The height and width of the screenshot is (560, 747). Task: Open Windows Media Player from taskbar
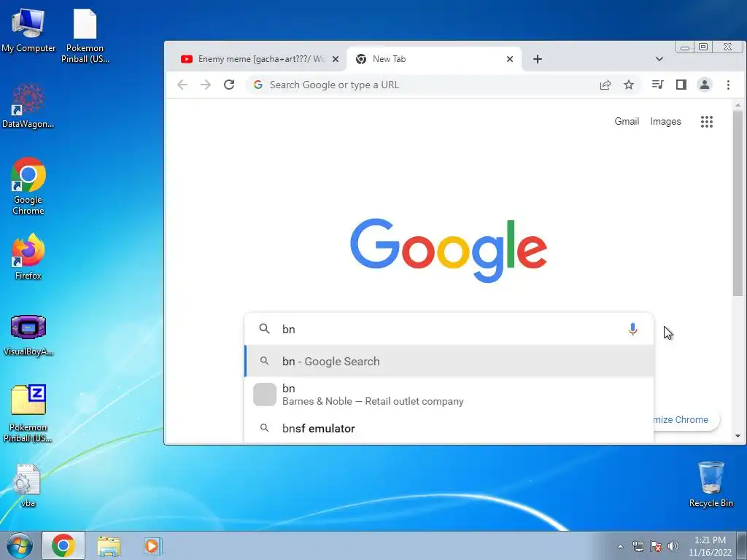pos(152,545)
